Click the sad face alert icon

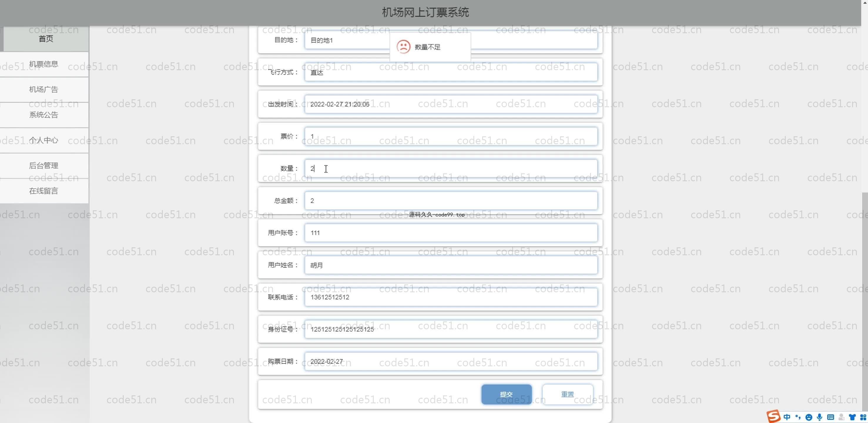(x=403, y=47)
